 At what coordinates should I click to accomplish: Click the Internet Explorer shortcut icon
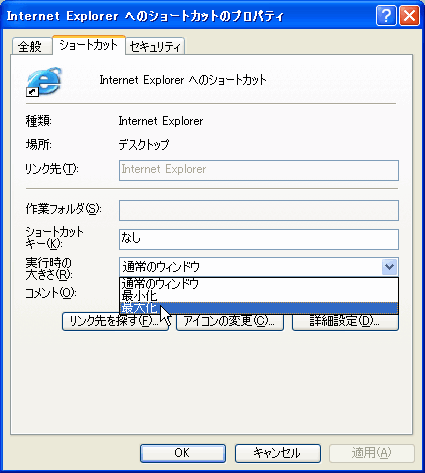[x=44, y=82]
